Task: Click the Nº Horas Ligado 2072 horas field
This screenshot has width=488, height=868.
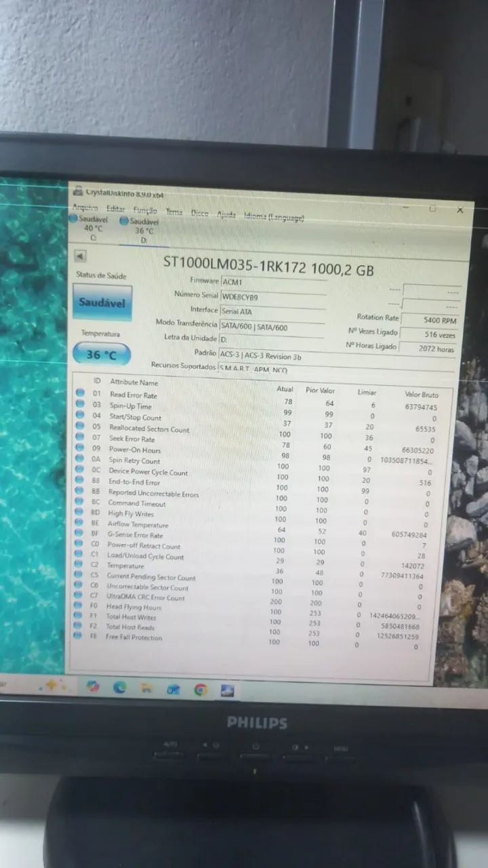Action: pyautogui.click(x=428, y=349)
